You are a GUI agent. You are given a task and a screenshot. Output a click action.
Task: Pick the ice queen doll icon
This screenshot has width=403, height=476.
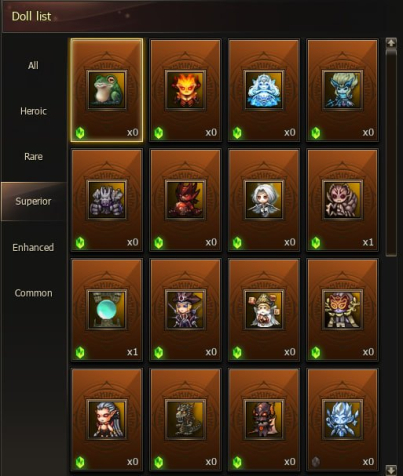264,90
